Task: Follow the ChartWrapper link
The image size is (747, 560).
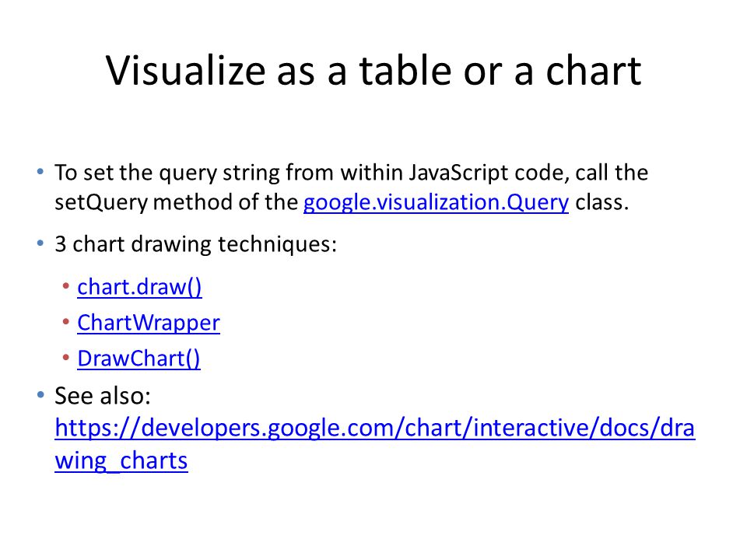Action: (x=149, y=323)
